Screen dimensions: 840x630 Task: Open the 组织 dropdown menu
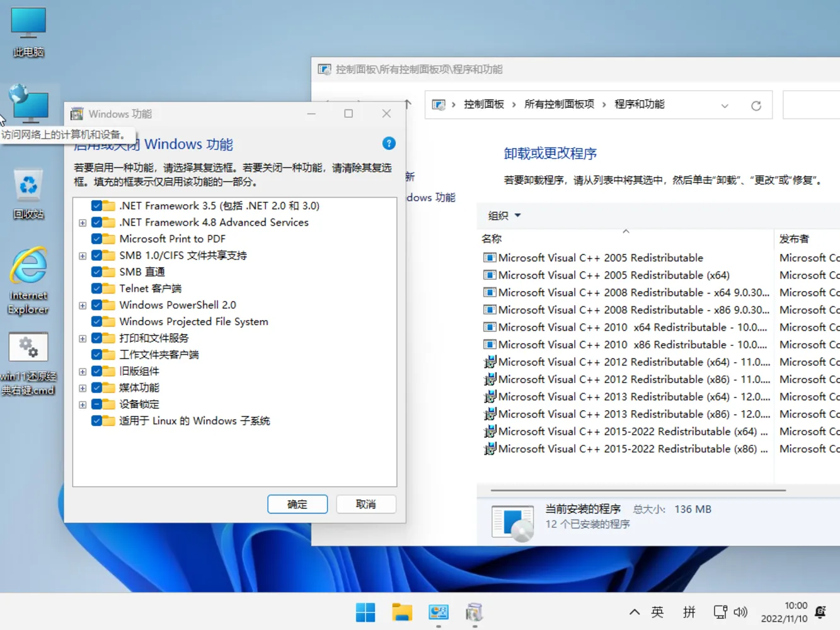point(503,215)
